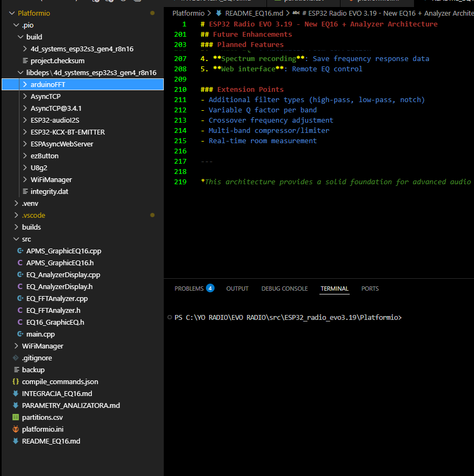Collapse the src folder
Image resolution: width=474 pixels, height=476 pixels.
(16, 239)
